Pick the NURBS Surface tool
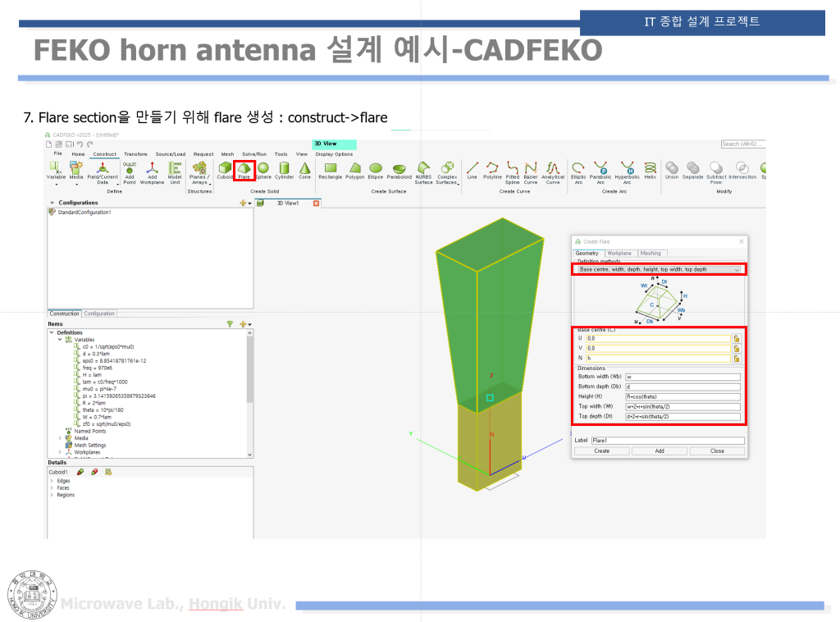 coord(424,173)
